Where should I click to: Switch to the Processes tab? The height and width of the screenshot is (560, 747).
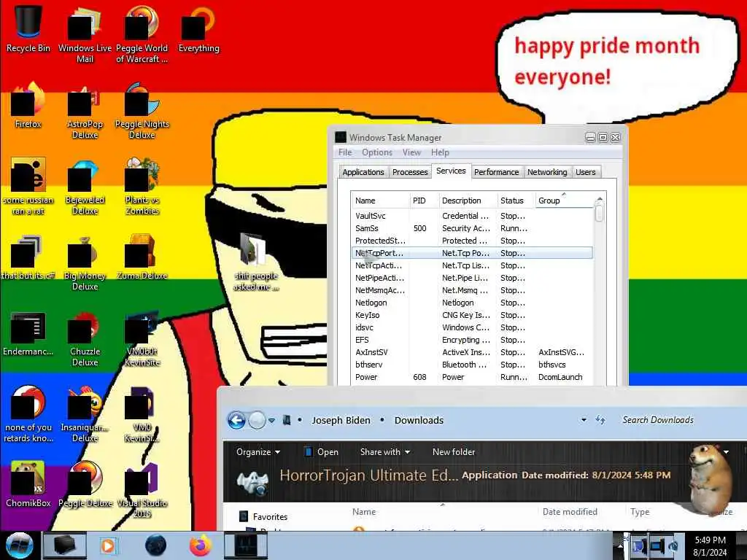(x=410, y=172)
